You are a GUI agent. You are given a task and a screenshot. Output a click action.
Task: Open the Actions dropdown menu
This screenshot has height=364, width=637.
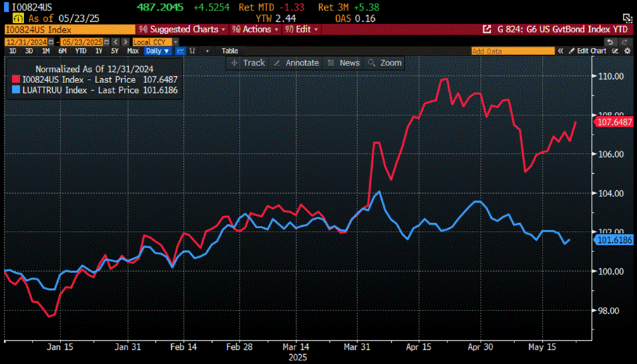(x=255, y=29)
